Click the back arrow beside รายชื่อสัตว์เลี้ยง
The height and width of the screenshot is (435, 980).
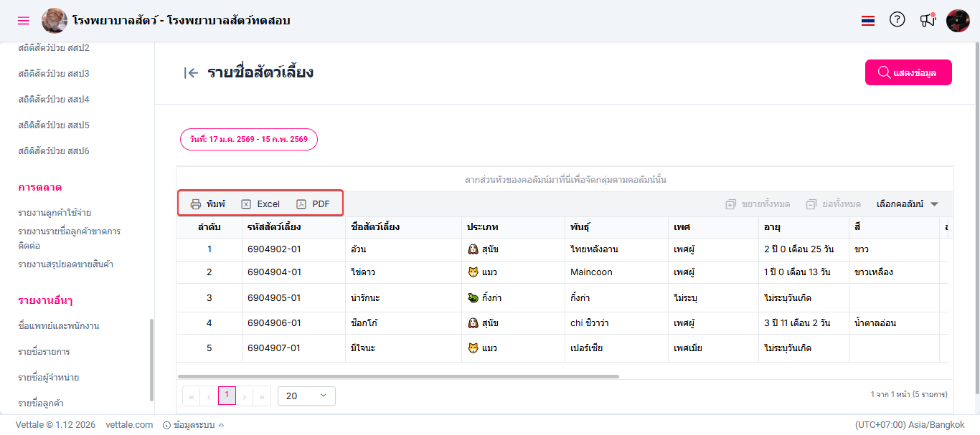point(191,72)
